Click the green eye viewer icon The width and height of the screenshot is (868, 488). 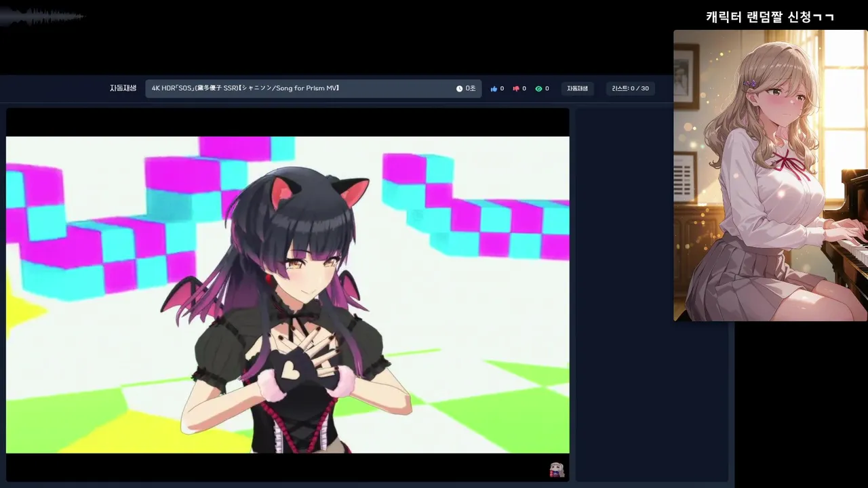(x=538, y=89)
